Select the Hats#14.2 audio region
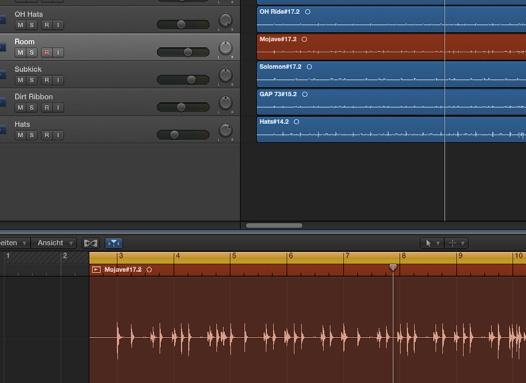 click(x=391, y=129)
